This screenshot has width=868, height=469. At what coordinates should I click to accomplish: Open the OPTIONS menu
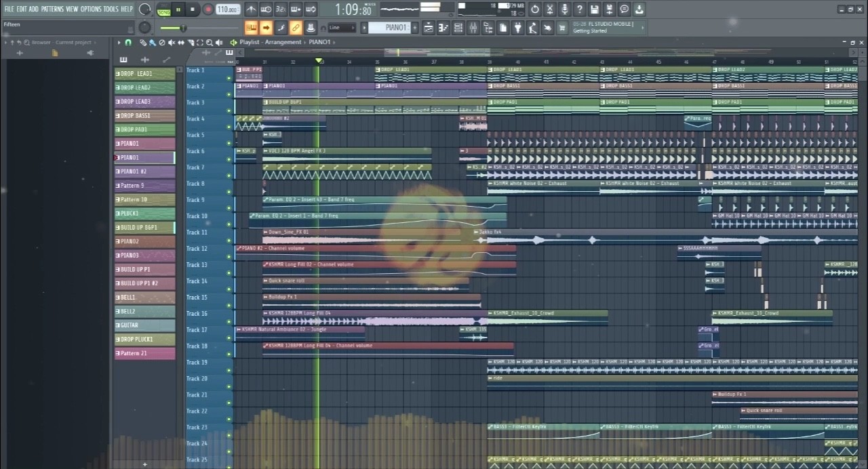click(x=91, y=9)
